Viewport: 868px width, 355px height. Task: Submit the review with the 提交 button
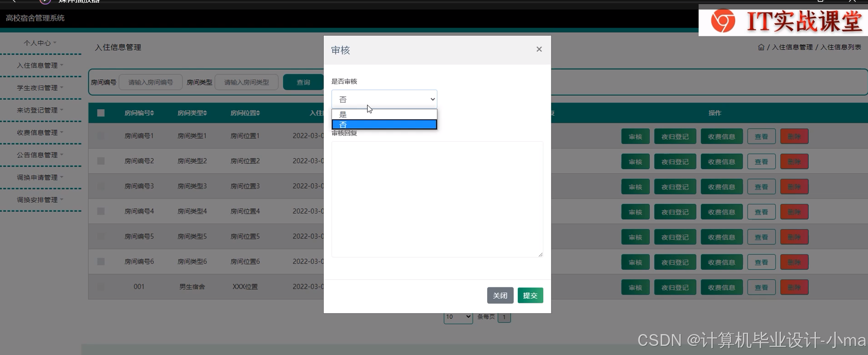(530, 296)
